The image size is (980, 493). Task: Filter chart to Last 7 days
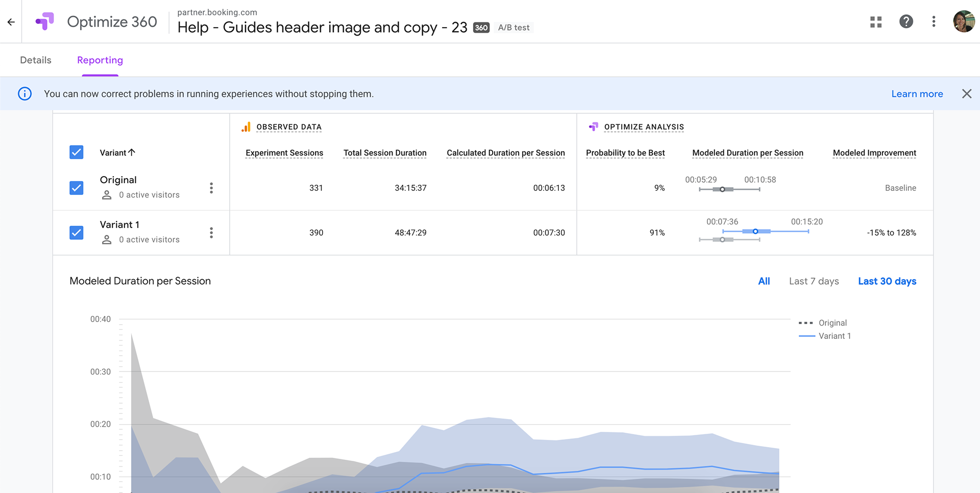[814, 281]
